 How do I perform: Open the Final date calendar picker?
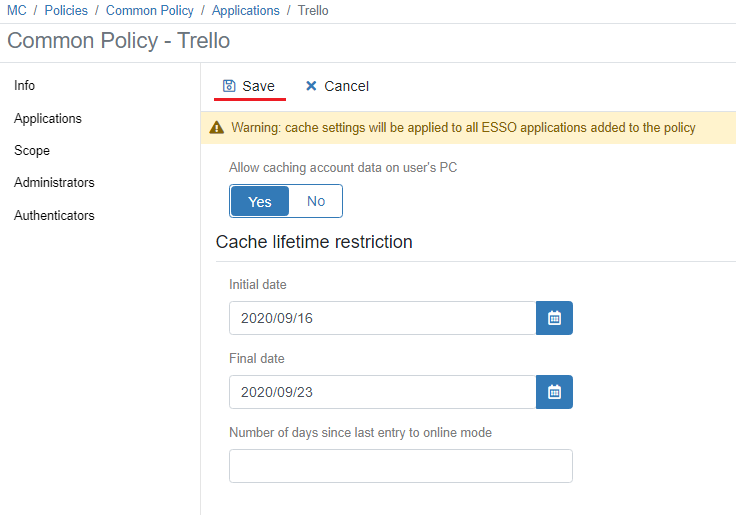click(x=554, y=392)
